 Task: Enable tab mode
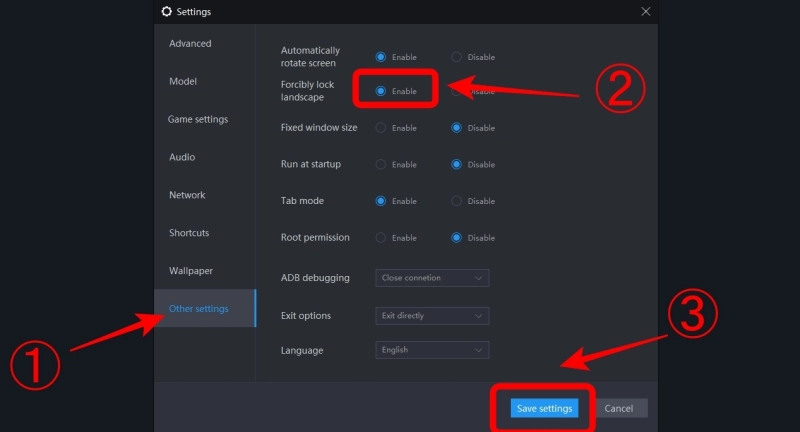(381, 201)
